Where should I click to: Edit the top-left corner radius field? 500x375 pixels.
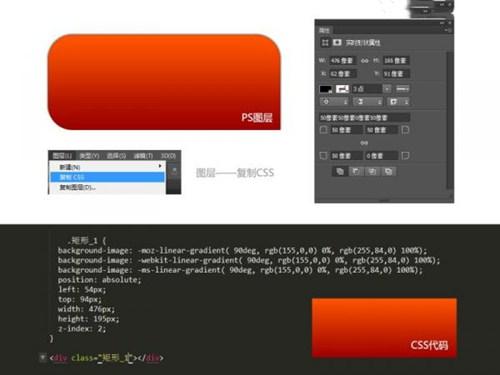[346, 130]
